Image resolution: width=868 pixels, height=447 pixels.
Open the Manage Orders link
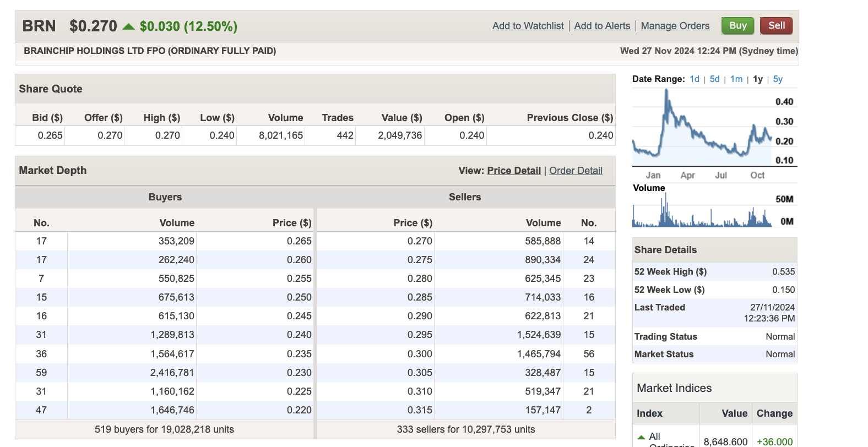(x=675, y=26)
